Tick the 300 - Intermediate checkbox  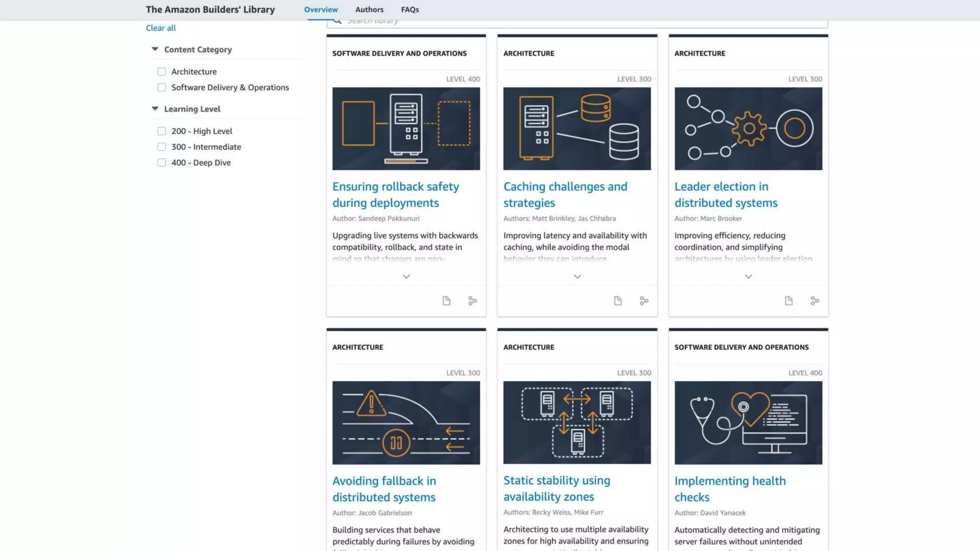[x=162, y=147]
